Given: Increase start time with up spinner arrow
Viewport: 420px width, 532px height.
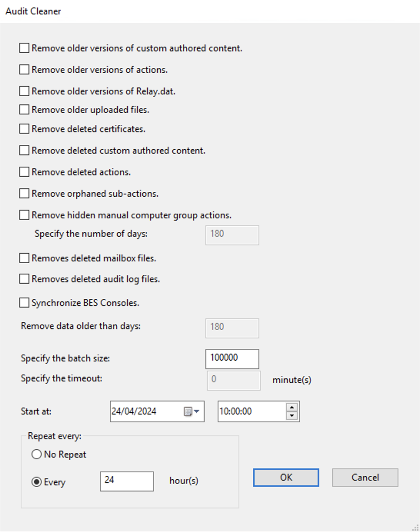Looking at the screenshot, I should (x=292, y=407).
